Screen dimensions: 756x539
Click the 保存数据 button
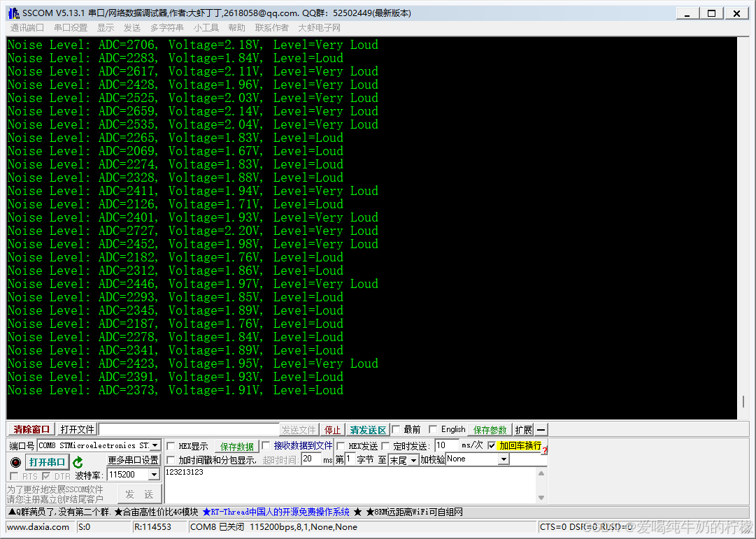pos(237,447)
